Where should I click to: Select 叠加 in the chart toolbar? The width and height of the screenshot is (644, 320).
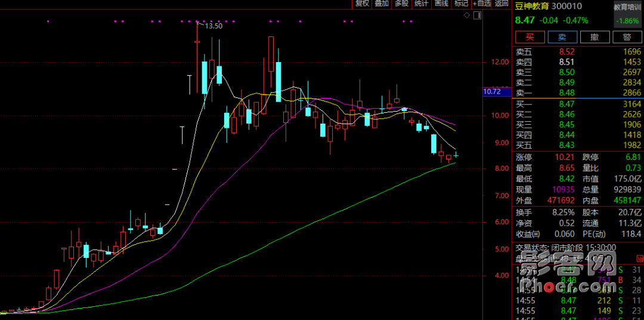(x=382, y=4)
